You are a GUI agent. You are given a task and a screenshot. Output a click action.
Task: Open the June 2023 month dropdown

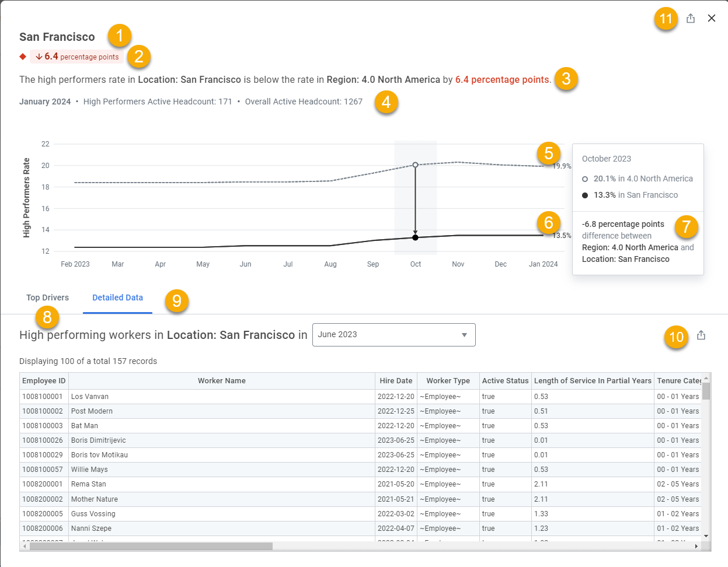pos(394,335)
